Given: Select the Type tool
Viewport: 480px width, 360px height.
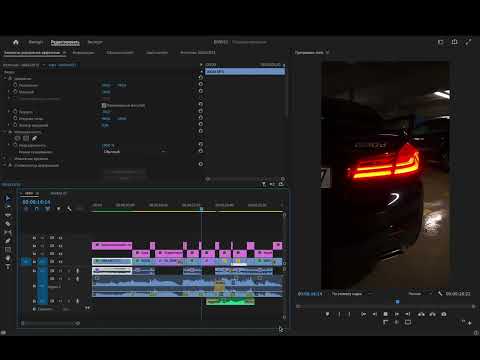Looking at the screenshot, I should [8, 267].
